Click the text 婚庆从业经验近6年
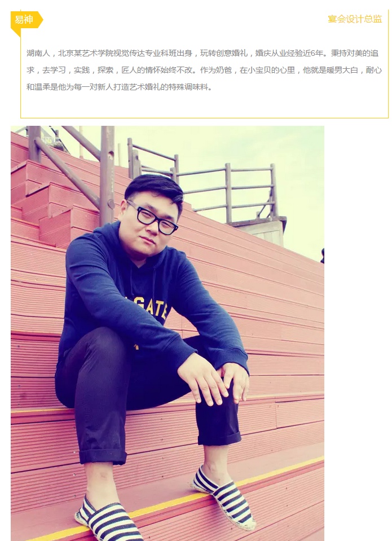Viewport: 392px width, 541px height. click(289, 53)
